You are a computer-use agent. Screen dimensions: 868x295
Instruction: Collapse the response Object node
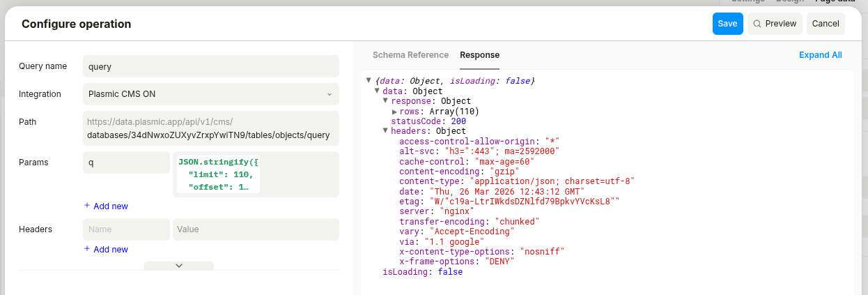pyautogui.click(x=386, y=101)
